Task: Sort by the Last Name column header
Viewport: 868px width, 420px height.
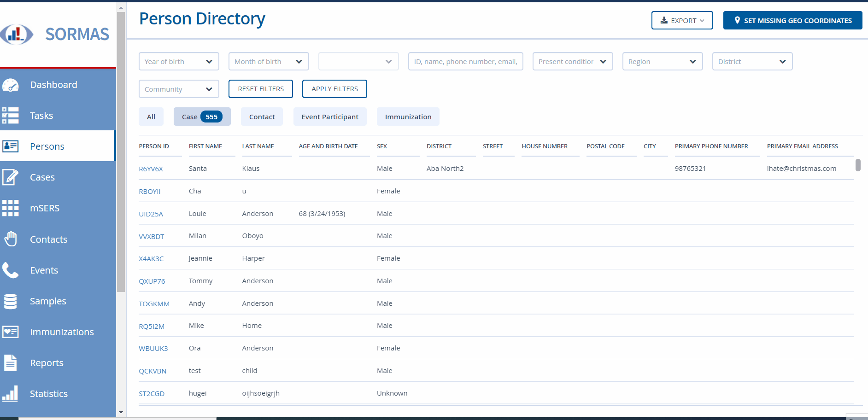Action: point(258,146)
